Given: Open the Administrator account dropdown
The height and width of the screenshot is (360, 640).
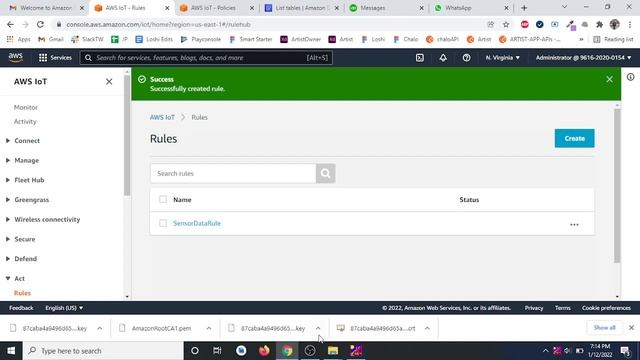Looking at the screenshot, I should (583, 58).
